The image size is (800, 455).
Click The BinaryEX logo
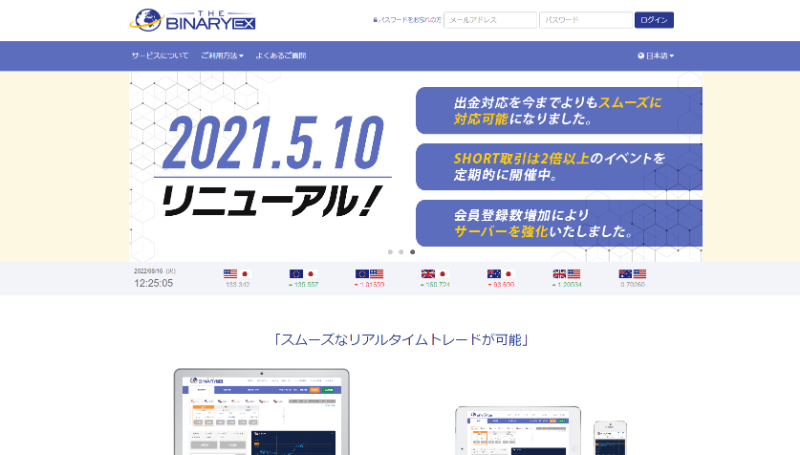pyautogui.click(x=192, y=20)
